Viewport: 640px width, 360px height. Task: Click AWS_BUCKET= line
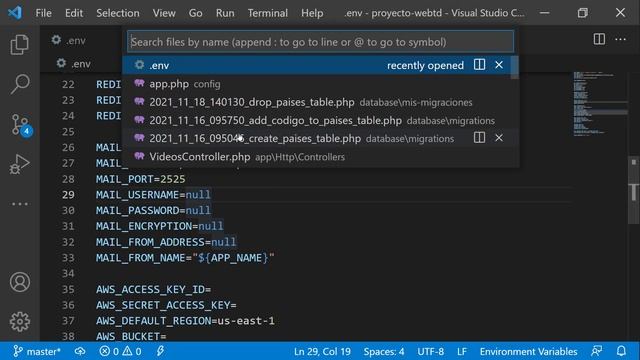pos(131,336)
